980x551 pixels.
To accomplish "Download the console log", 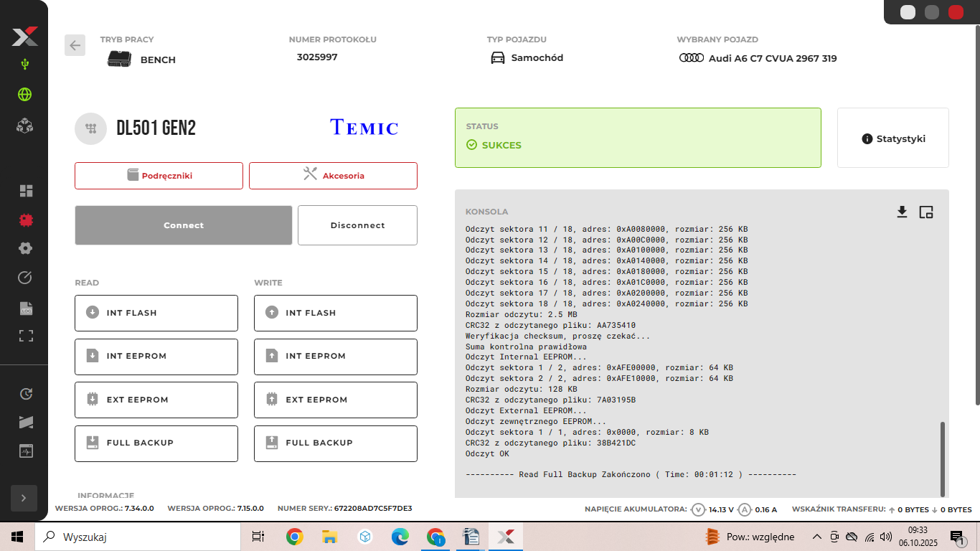I will click(x=902, y=212).
